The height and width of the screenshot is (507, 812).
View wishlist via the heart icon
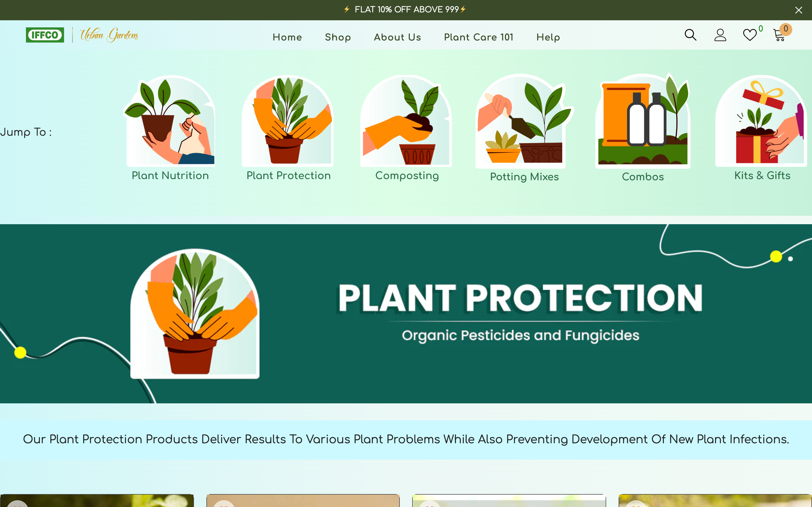pos(749,35)
